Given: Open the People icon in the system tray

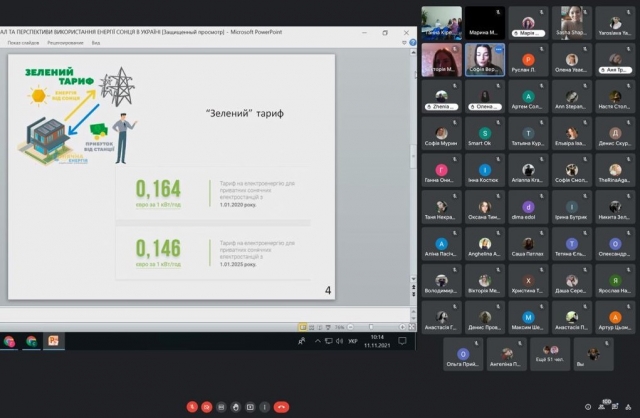Looking at the screenshot, I should (302, 341).
